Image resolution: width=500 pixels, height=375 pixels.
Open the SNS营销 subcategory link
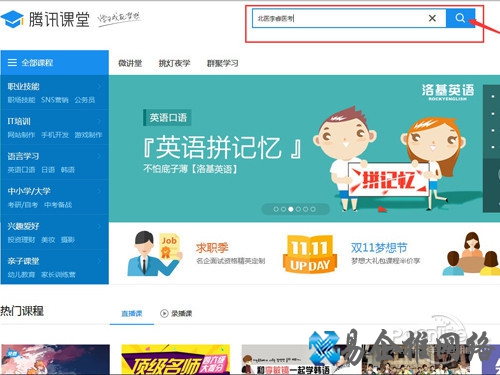coord(55,100)
